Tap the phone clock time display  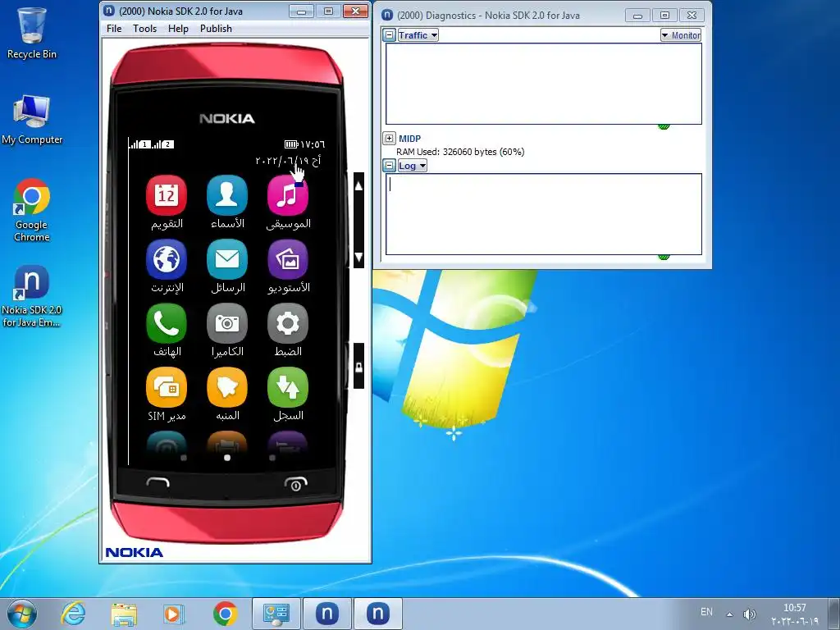tap(313, 144)
